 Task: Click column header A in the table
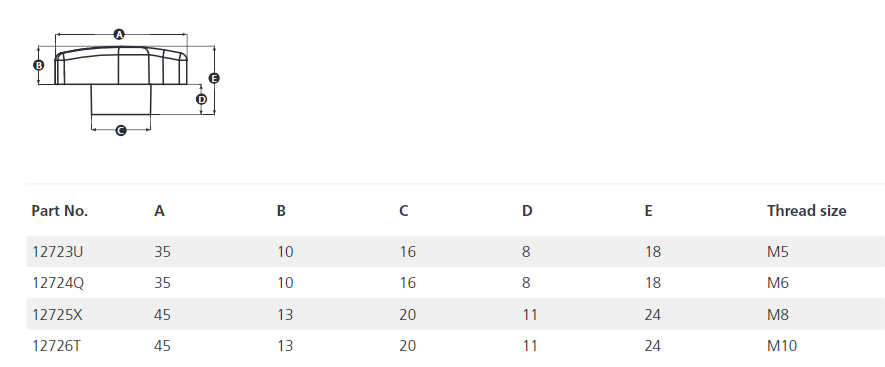point(160,211)
